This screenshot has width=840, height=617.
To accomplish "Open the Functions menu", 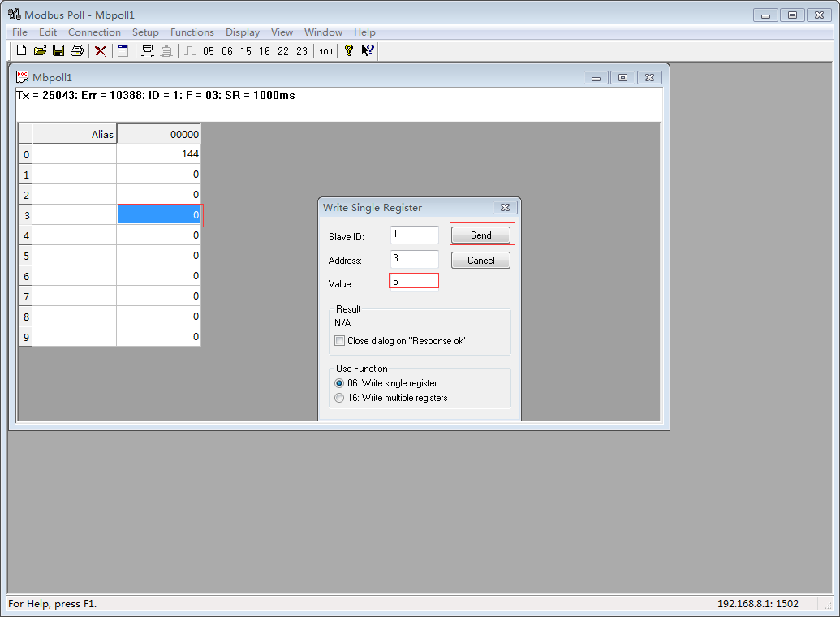I will (192, 32).
